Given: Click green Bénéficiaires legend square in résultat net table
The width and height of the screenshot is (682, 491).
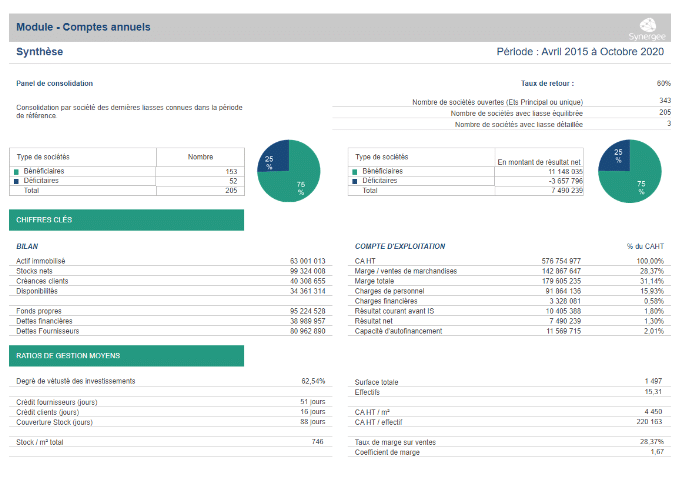Looking at the screenshot, I should tap(354, 172).
